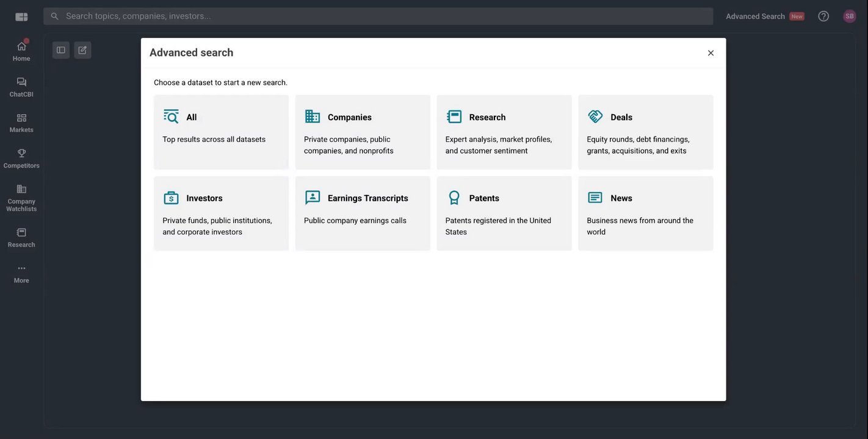The width and height of the screenshot is (868, 439).
Task: Open Home from the sidebar
Action: (21, 51)
